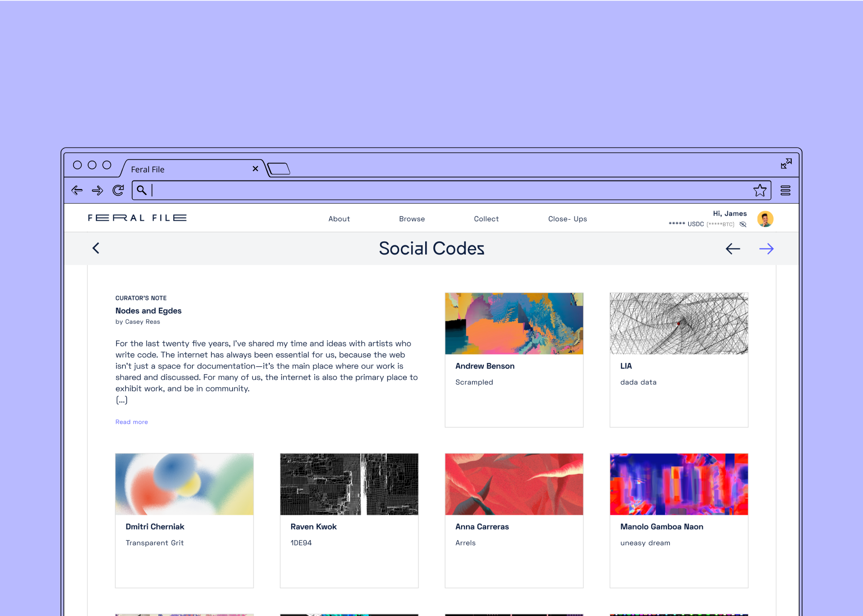Click the browser back arrow button

[x=77, y=191]
